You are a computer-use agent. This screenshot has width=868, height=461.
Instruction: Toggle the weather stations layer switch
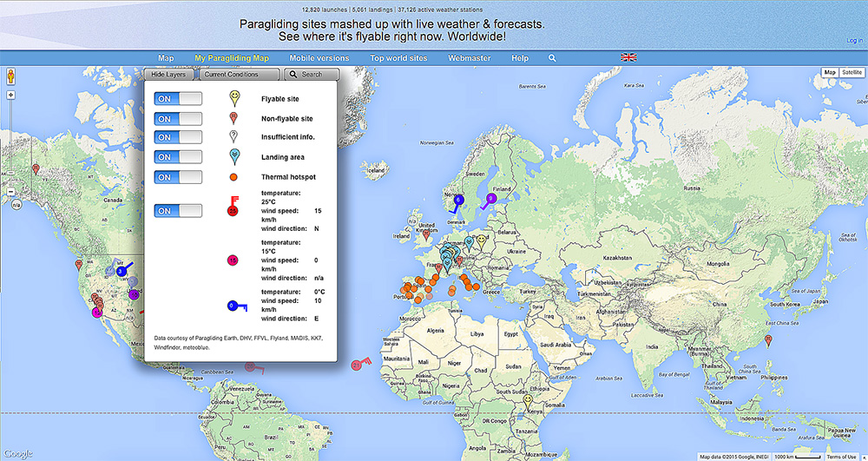(x=178, y=211)
